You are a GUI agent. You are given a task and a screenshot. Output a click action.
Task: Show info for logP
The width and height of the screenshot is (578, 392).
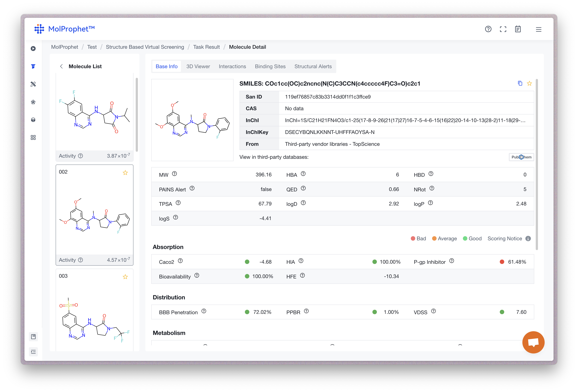pos(430,203)
